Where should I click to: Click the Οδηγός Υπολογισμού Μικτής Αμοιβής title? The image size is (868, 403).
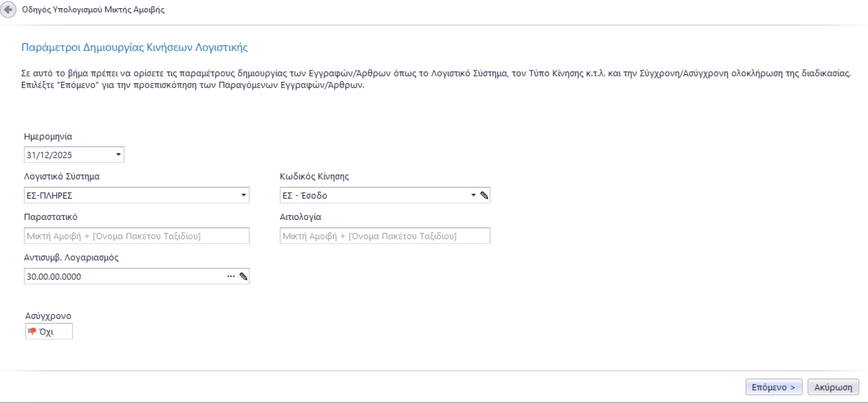tap(93, 10)
